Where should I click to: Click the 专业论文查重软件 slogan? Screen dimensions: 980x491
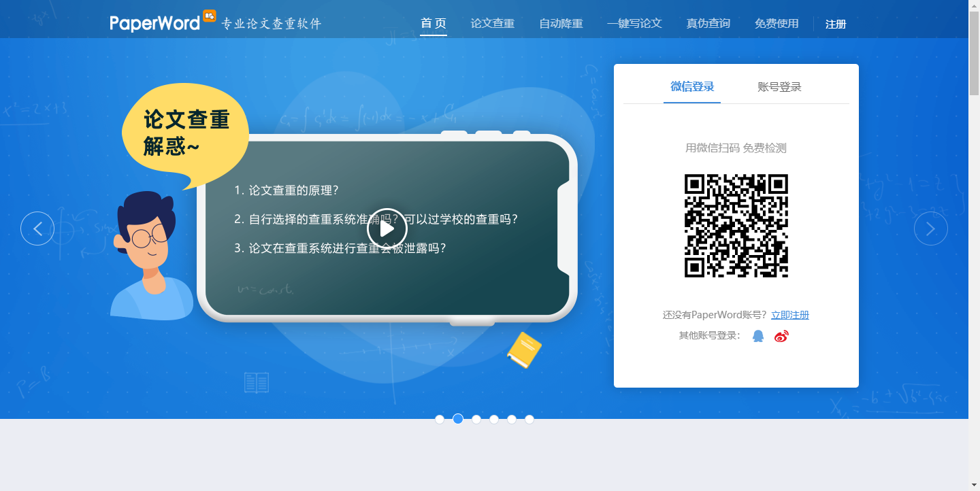click(x=271, y=24)
